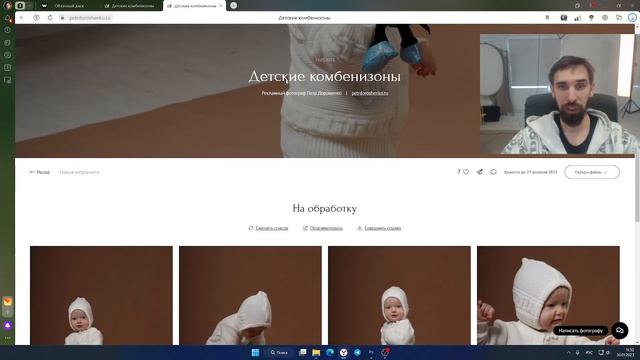Click the 'Написать фотографу' button

coord(580,331)
